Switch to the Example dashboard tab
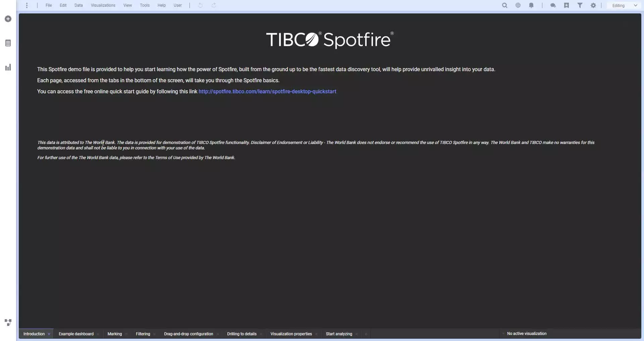 (x=76, y=334)
